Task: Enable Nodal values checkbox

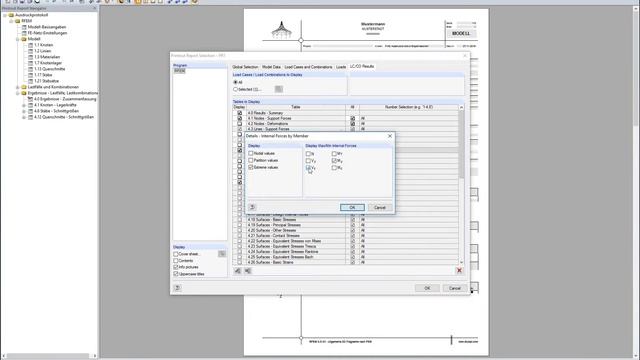Action: point(251,153)
